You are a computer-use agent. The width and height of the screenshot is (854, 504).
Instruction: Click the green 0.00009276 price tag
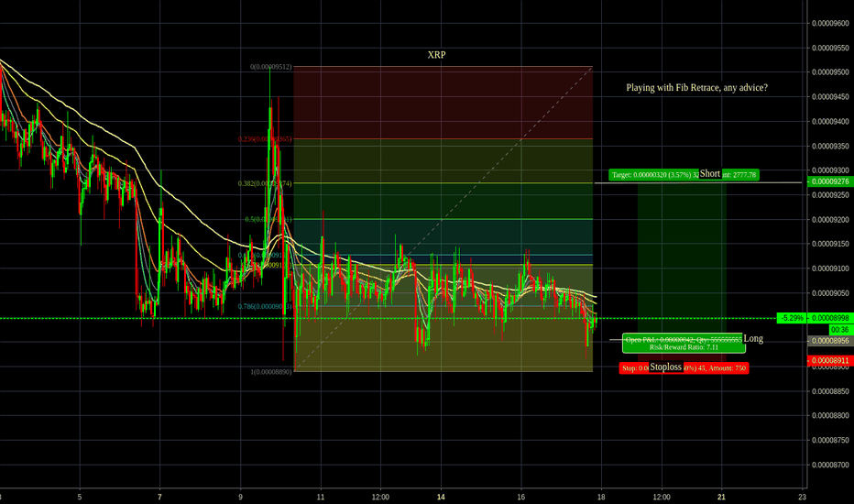click(830, 181)
